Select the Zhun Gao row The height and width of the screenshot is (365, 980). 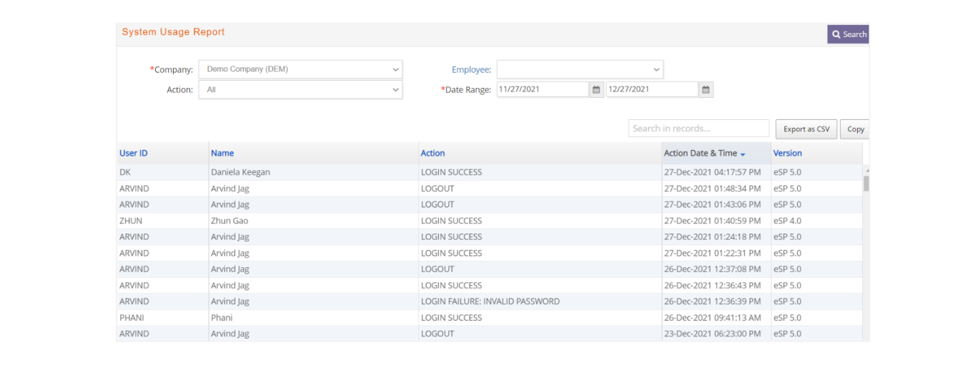(x=490, y=221)
